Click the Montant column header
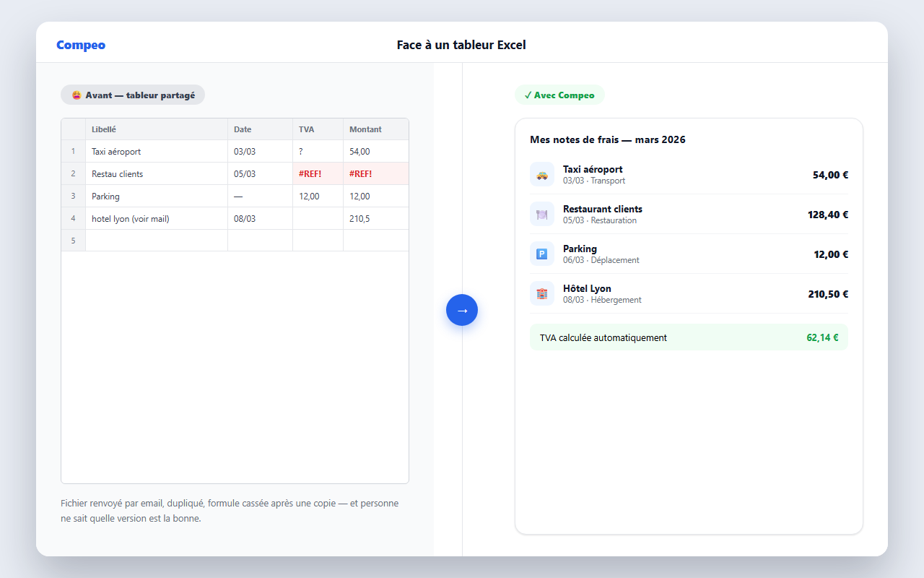Viewport: 924px width, 578px height. [x=376, y=129]
